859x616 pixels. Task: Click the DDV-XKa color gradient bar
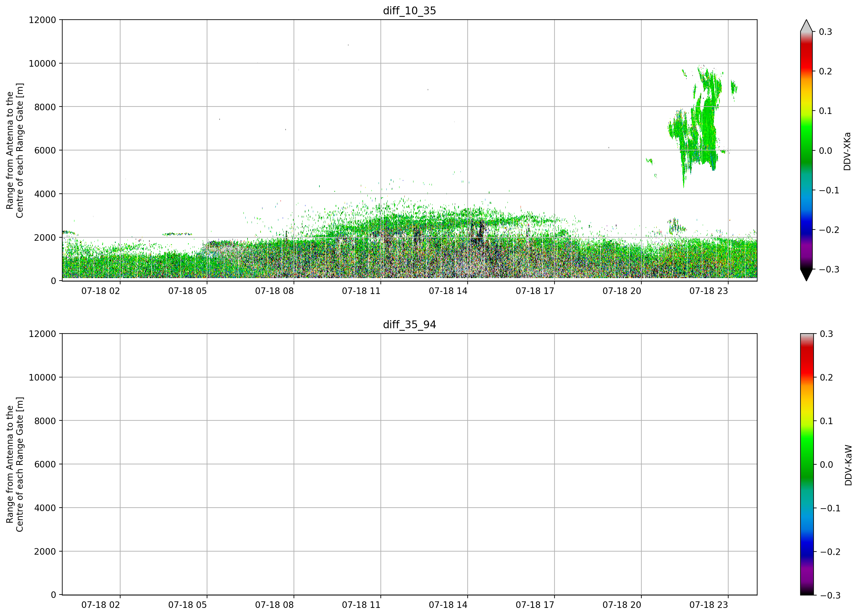[806, 150]
